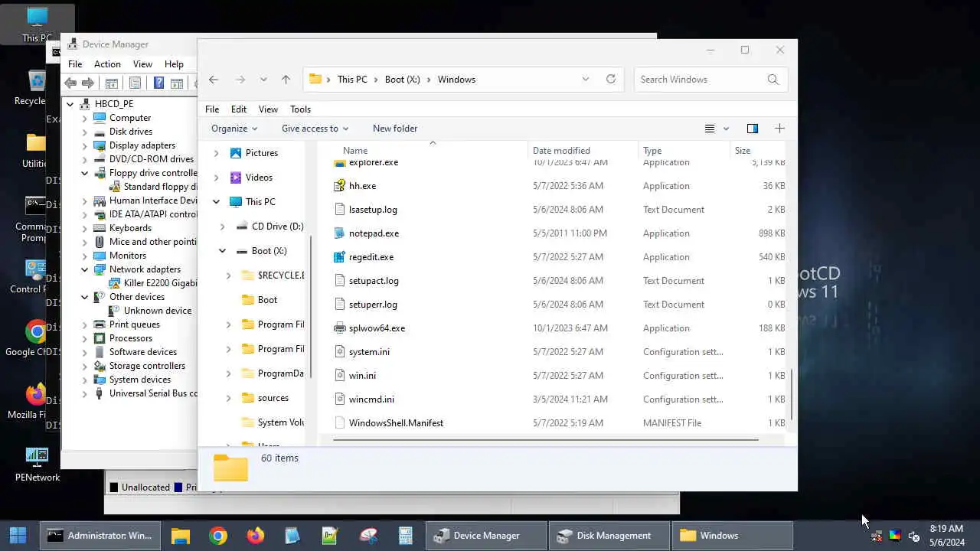Collapse Other devices in Device Manager
Image resolution: width=980 pixels, height=551 pixels.
pyautogui.click(x=85, y=297)
